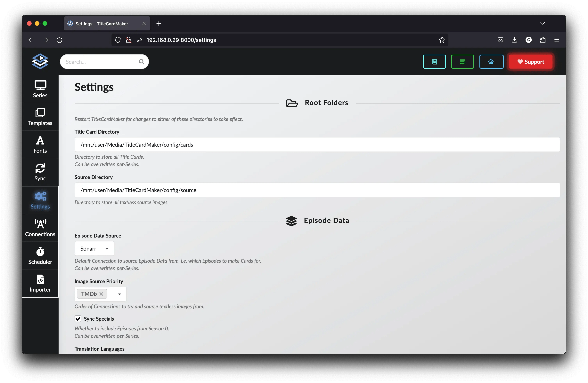Viewport: 588px width, 383px height.
Task: Go to the Connections page
Action: tap(40, 227)
